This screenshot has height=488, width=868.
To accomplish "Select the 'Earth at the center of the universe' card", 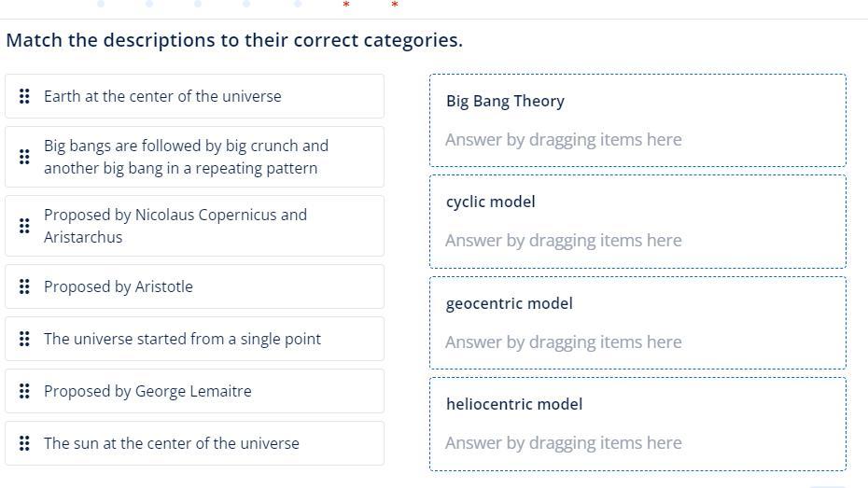I will pos(194,96).
